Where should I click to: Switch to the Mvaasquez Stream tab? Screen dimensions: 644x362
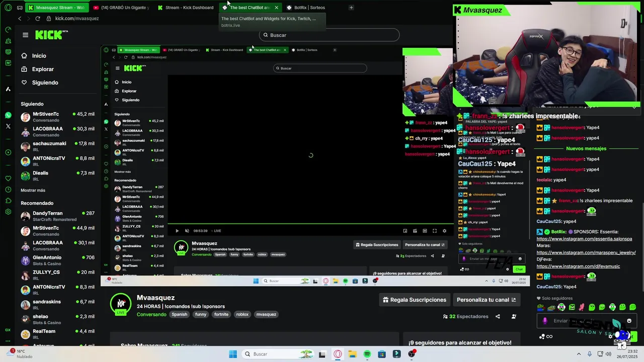(57, 8)
